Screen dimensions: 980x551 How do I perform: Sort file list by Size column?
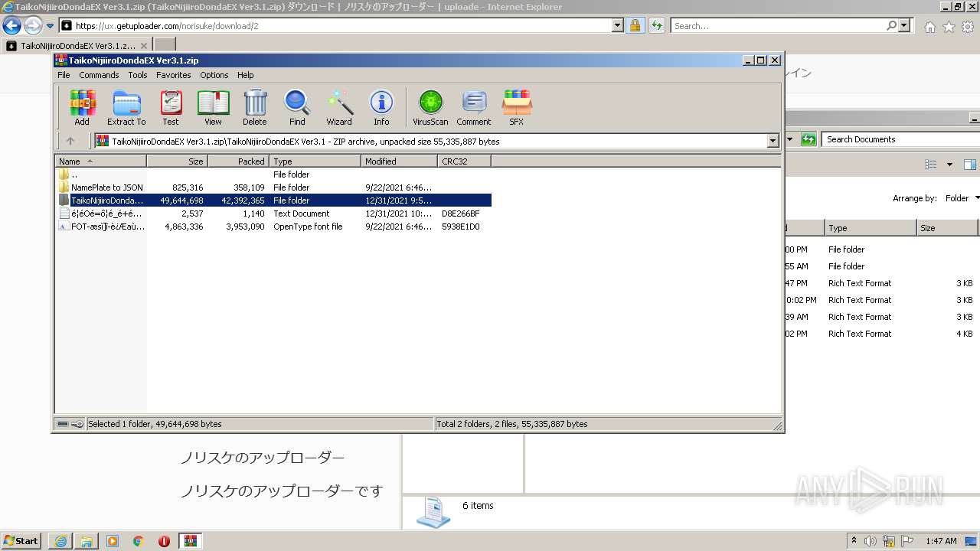point(177,161)
